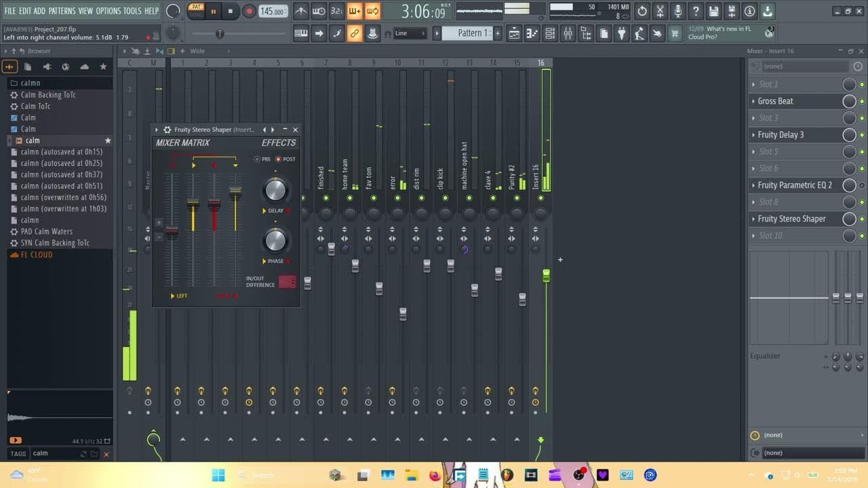This screenshot has height=488, width=868.
Task: Open Fruity Delay 3 slot menu arrow
Action: coord(753,135)
